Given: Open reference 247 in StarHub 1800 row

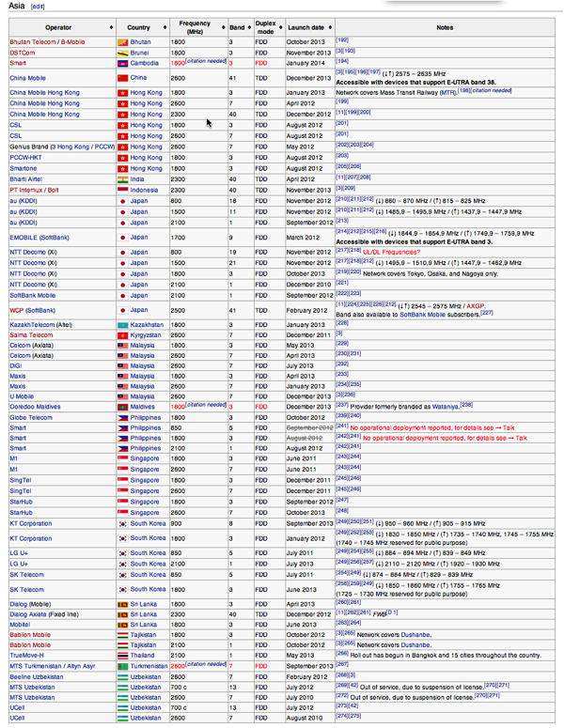Looking at the screenshot, I should coord(342,500).
